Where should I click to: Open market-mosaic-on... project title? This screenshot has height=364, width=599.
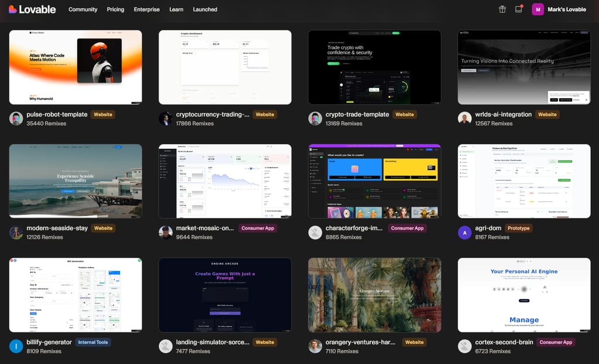click(205, 228)
